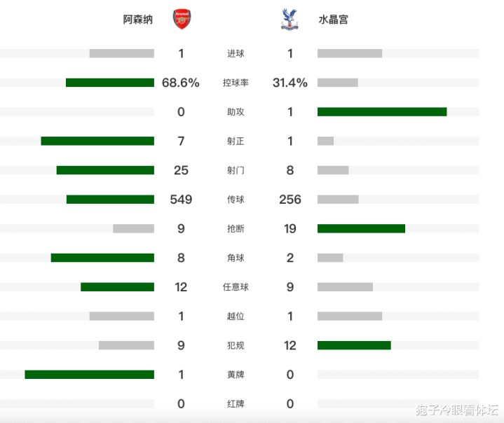Select the 红牌 stat label
This screenshot has width=504, height=423.
tap(236, 404)
